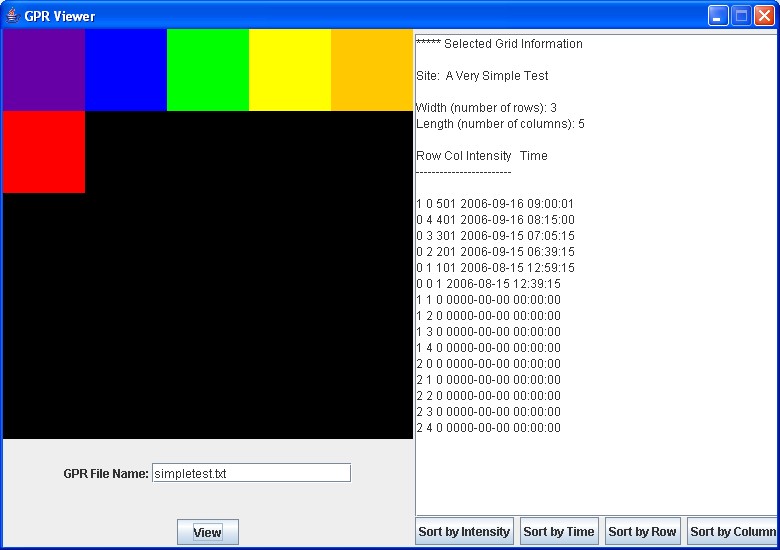This screenshot has height=550, width=780.
Task: Minimize the GPR Viewer window
Action: [718, 16]
